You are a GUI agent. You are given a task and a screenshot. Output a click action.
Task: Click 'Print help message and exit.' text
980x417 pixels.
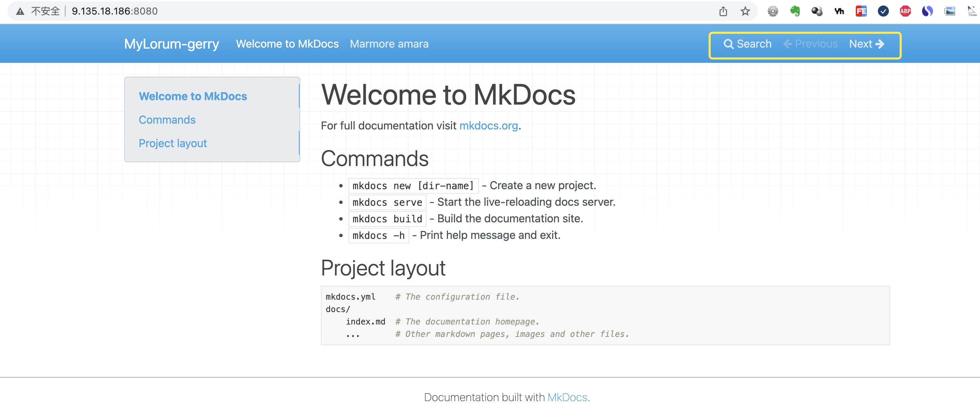point(490,235)
